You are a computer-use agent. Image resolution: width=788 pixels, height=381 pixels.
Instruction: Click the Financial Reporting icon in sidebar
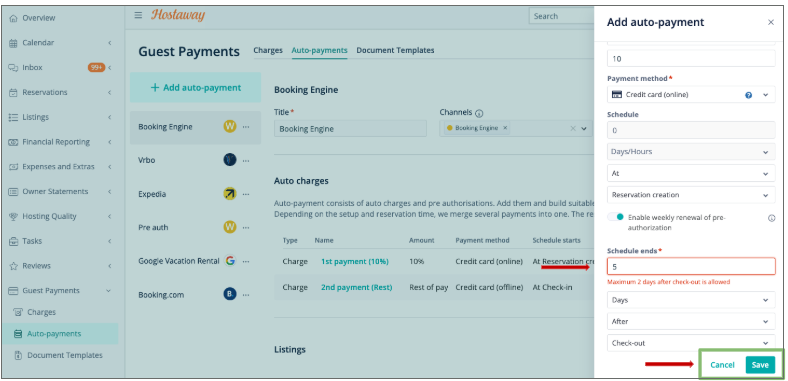pos(14,142)
